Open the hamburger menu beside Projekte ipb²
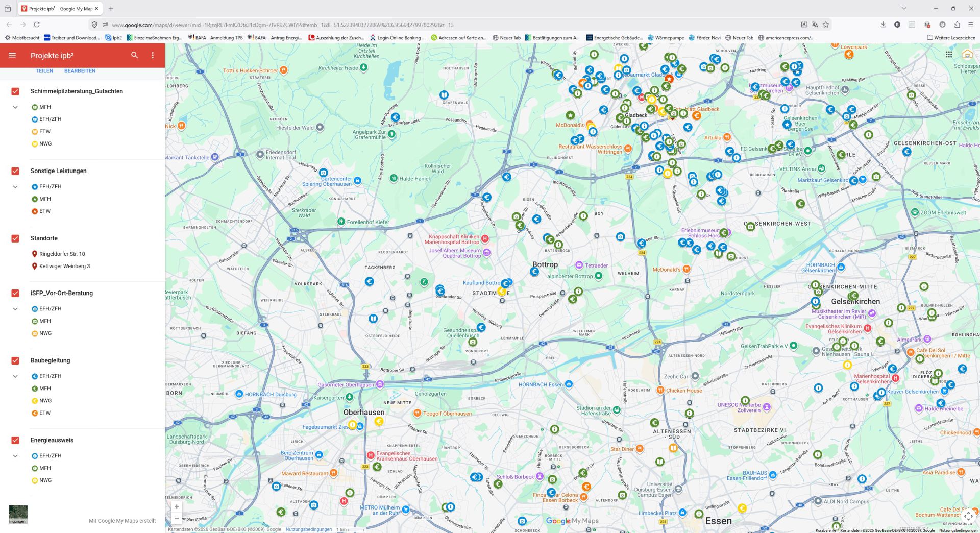 12,55
